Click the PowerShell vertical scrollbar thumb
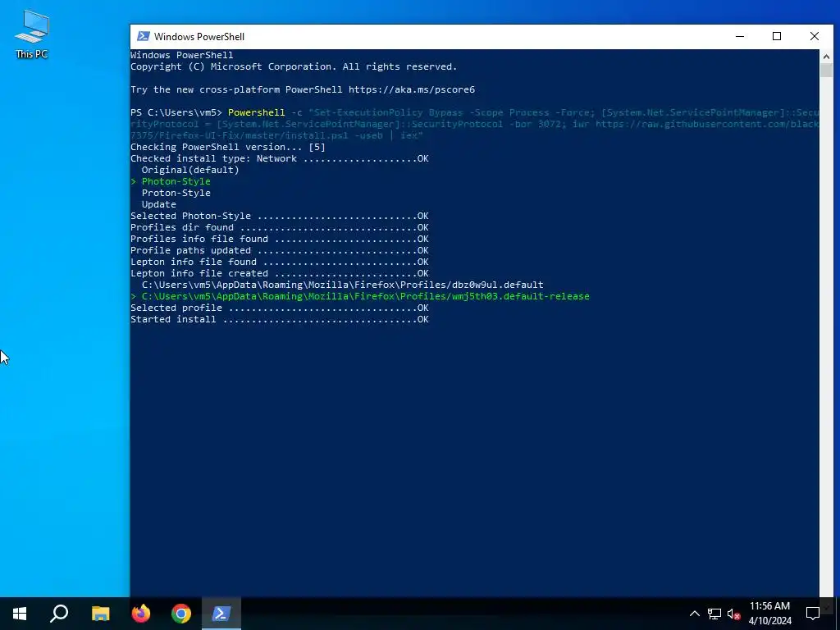Screen dimensions: 840x630 826,71
